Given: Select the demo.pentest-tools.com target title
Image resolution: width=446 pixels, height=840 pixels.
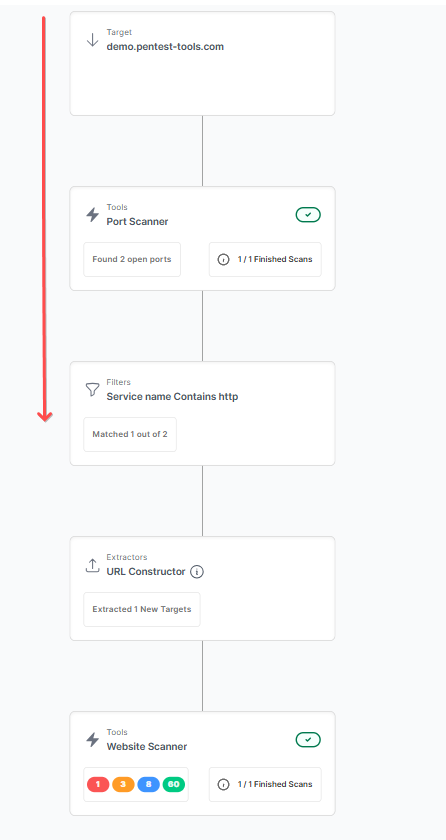Looking at the screenshot, I should pos(165,47).
